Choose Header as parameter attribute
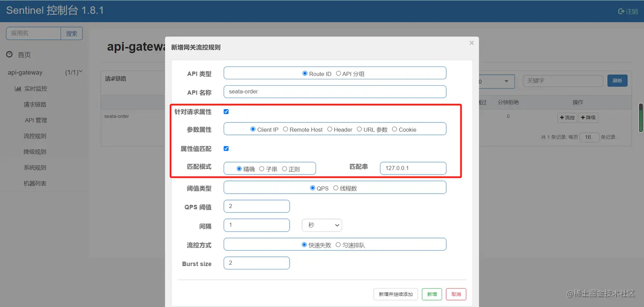The height and width of the screenshot is (307, 644). (330, 129)
